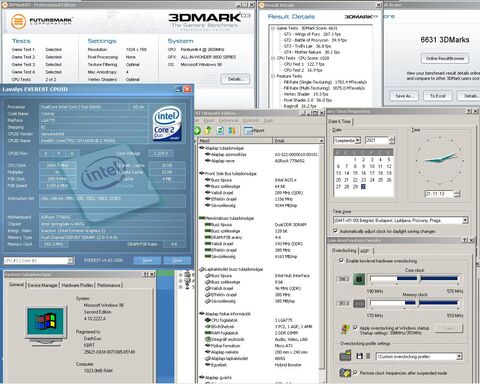This screenshot has width=480, height=384.
Task: Click the year field showing 2021
Action: click(377, 140)
